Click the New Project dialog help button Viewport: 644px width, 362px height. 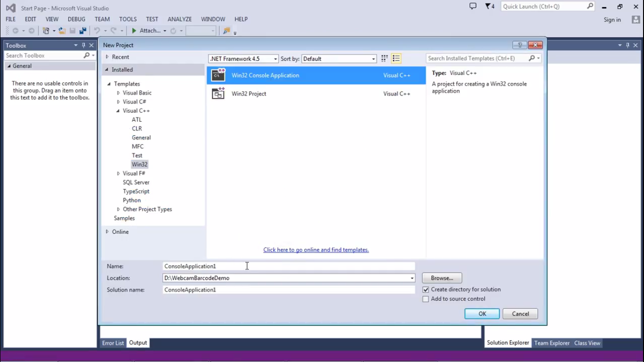tap(520, 45)
